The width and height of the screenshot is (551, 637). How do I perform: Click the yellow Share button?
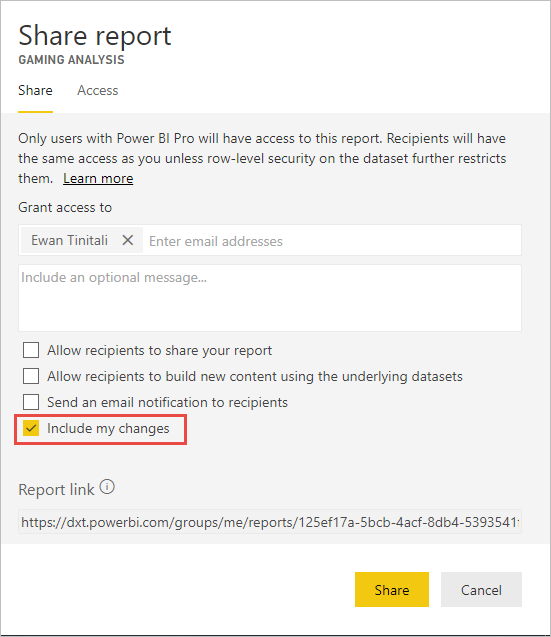pos(392,589)
